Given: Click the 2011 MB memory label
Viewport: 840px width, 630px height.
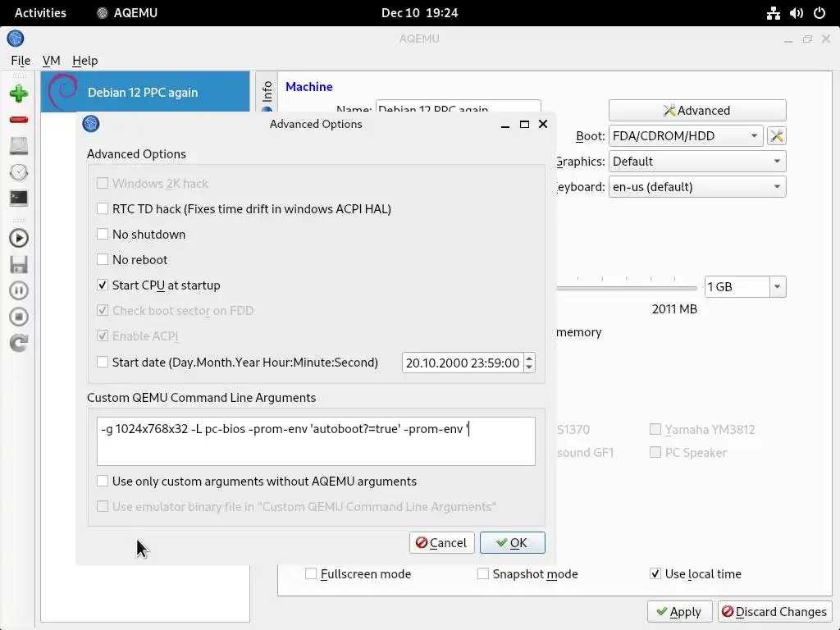Looking at the screenshot, I should point(674,309).
